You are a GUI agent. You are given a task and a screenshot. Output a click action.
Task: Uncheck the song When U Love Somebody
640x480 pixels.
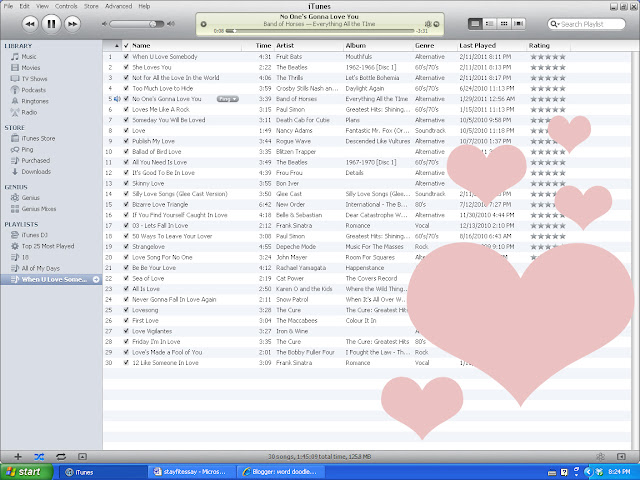126,57
